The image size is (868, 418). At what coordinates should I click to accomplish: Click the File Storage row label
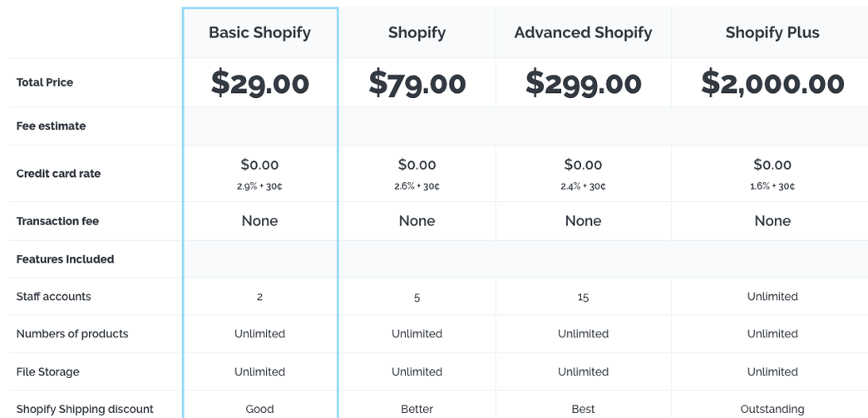pos(47,372)
